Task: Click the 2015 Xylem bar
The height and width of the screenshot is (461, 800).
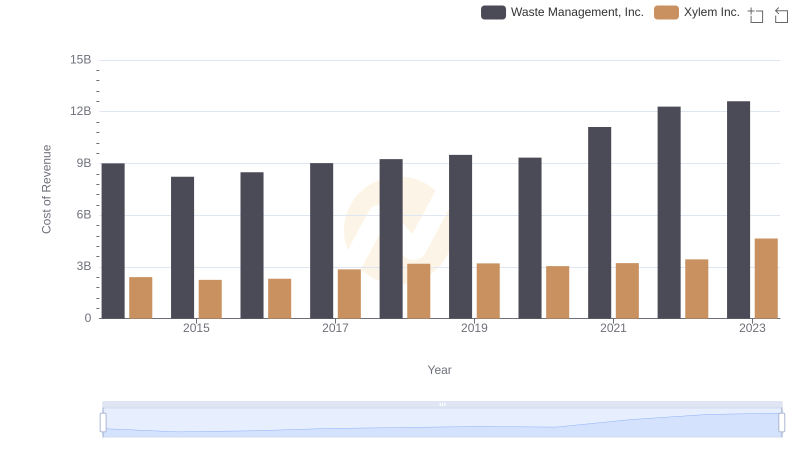Action: pos(210,299)
